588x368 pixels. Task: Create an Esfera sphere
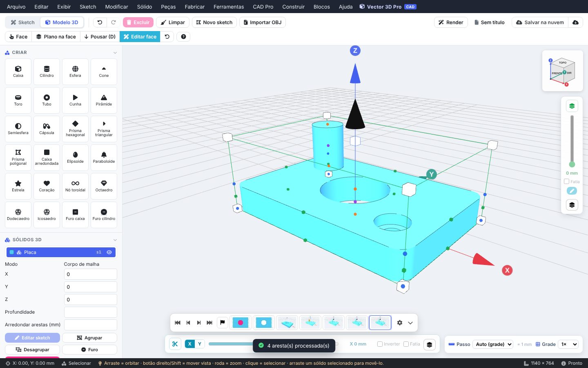click(x=75, y=72)
